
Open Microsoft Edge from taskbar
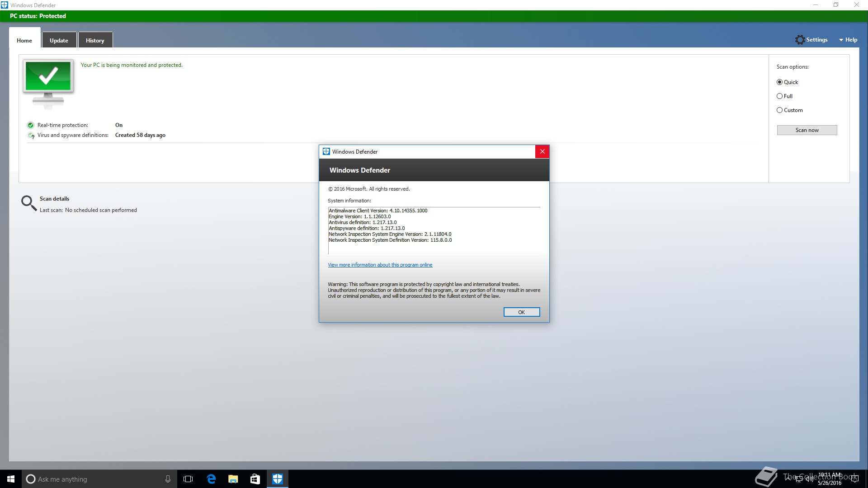click(x=211, y=479)
